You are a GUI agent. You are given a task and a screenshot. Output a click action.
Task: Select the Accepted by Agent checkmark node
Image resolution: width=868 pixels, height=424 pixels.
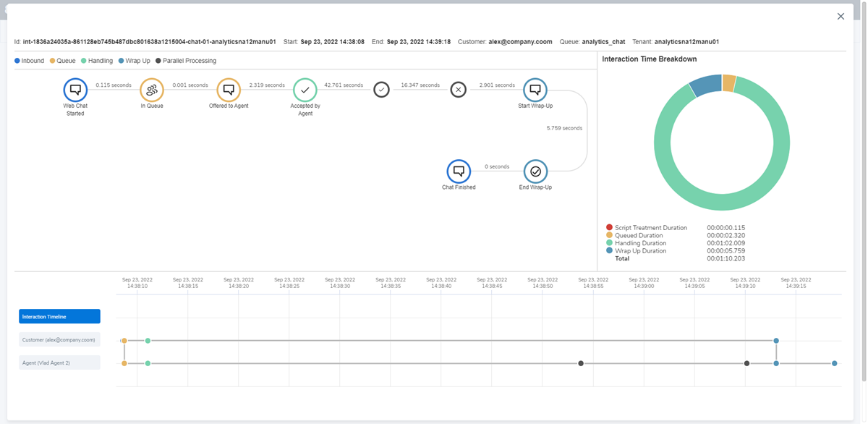coord(305,90)
